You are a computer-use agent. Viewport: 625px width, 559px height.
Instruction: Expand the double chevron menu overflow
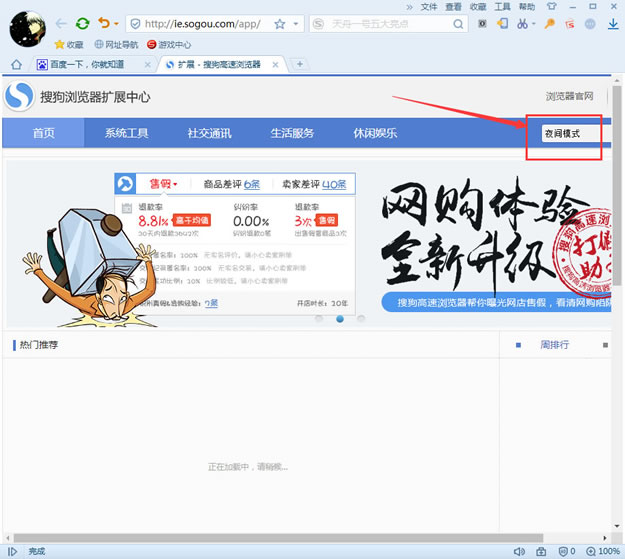pos(409,7)
